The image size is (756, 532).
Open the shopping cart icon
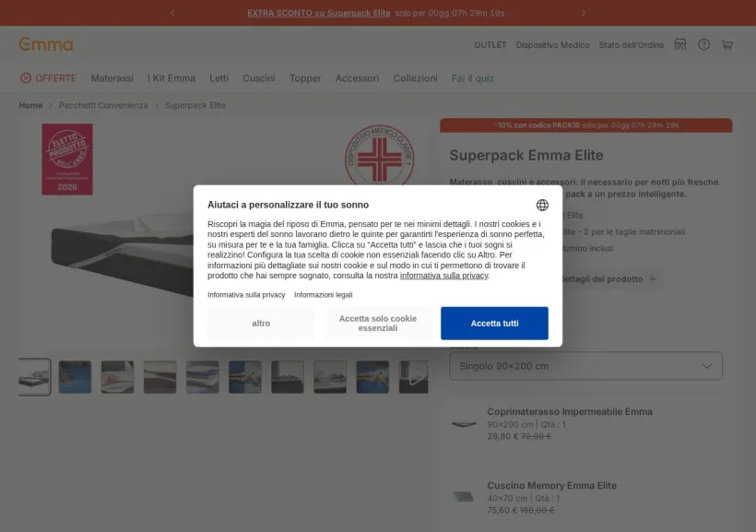click(x=727, y=45)
